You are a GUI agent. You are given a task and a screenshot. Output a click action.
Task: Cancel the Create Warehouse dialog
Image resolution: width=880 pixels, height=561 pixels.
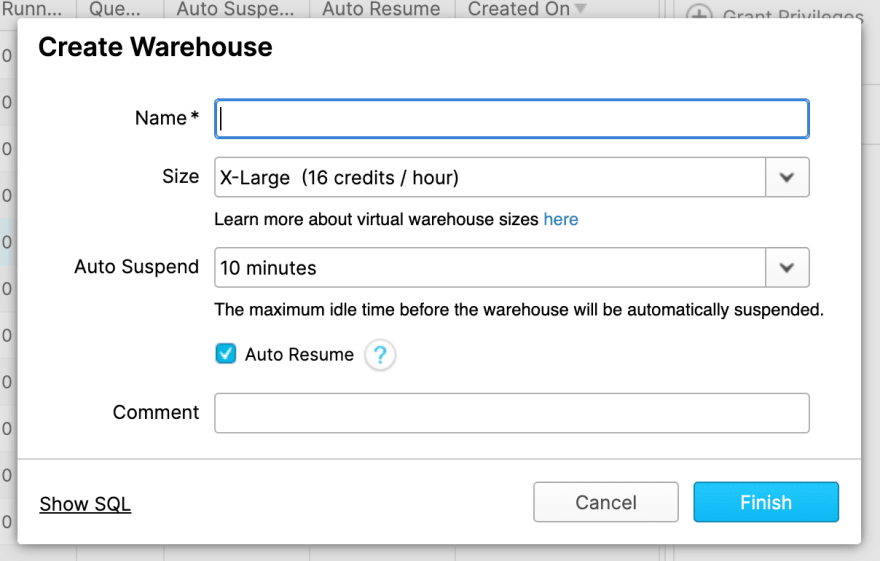606,502
